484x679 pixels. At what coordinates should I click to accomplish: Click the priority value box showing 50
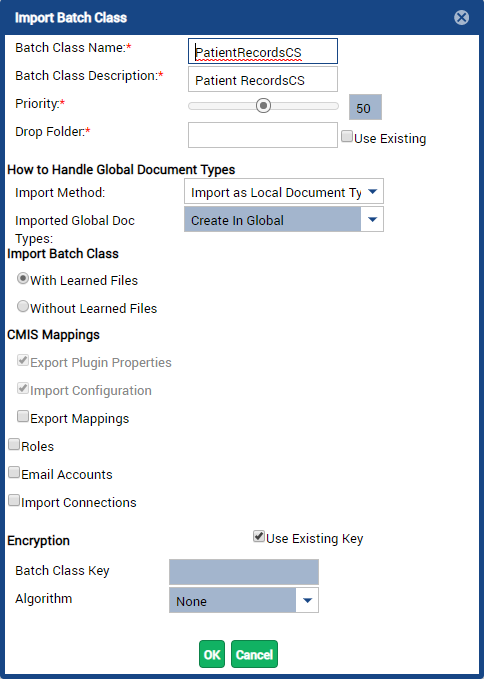(x=365, y=107)
